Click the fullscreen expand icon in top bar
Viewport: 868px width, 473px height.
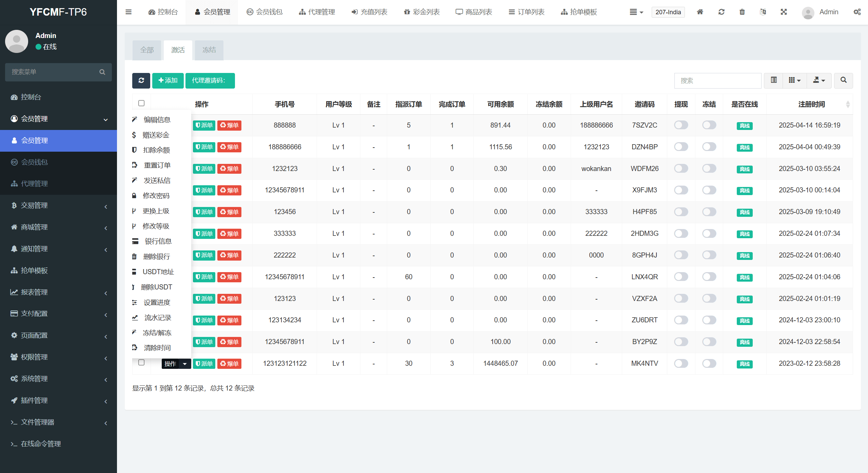click(x=784, y=12)
